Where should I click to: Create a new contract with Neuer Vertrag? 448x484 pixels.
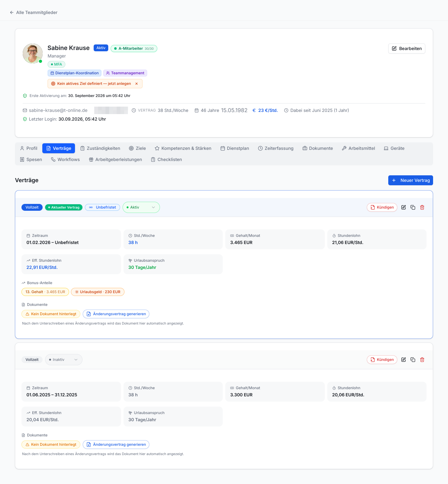click(411, 180)
